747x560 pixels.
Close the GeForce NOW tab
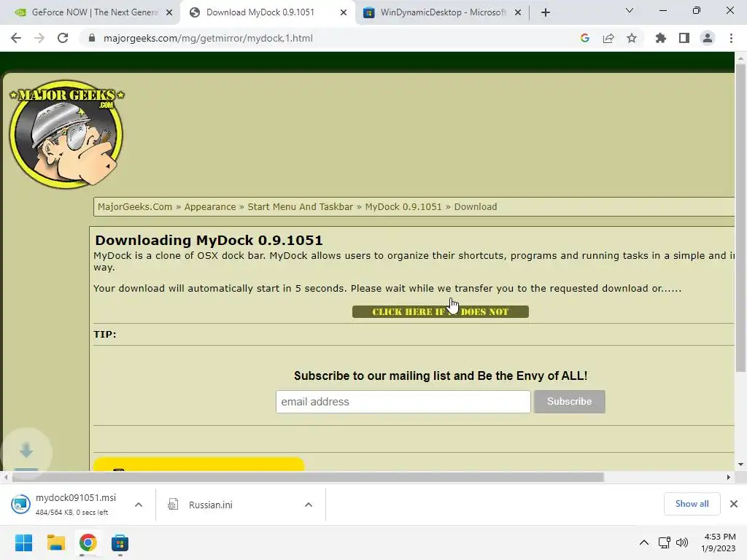(x=169, y=12)
